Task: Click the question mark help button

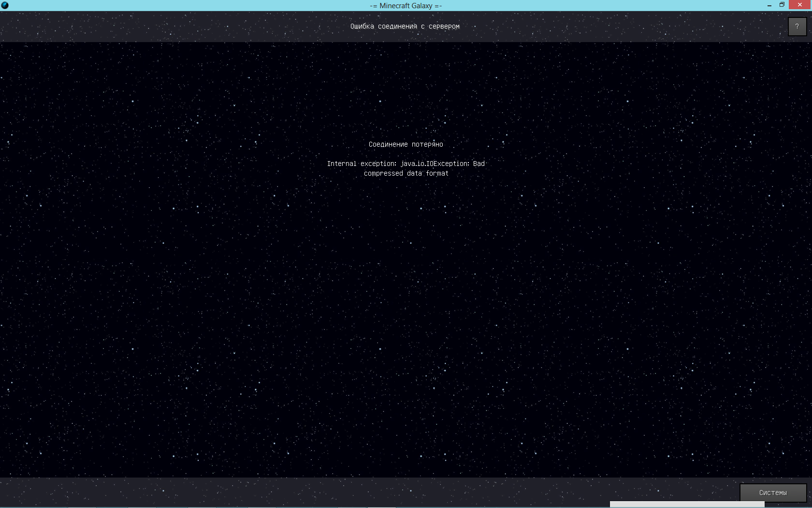Action: [x=797, y=27]
